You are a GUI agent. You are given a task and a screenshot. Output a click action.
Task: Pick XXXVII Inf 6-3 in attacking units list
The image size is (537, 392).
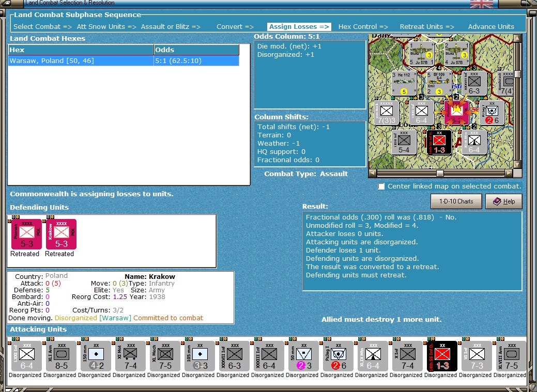coord(235,356)
